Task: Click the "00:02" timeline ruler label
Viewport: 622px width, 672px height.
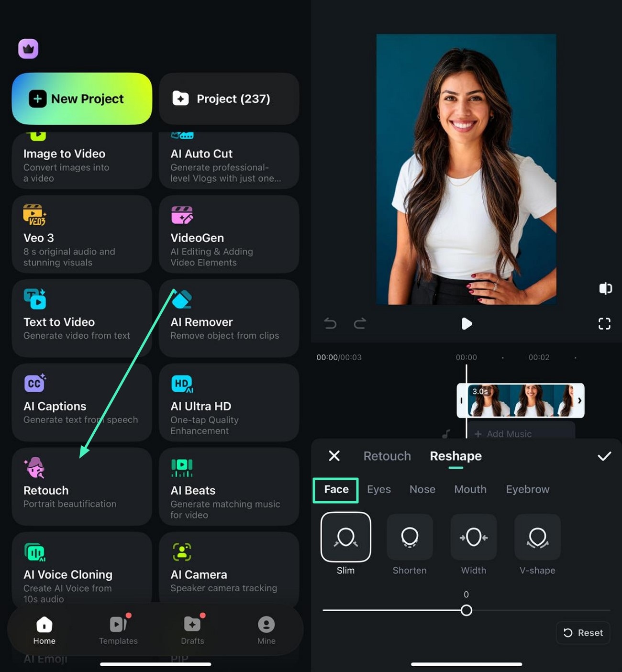Action: coord(539,357)
